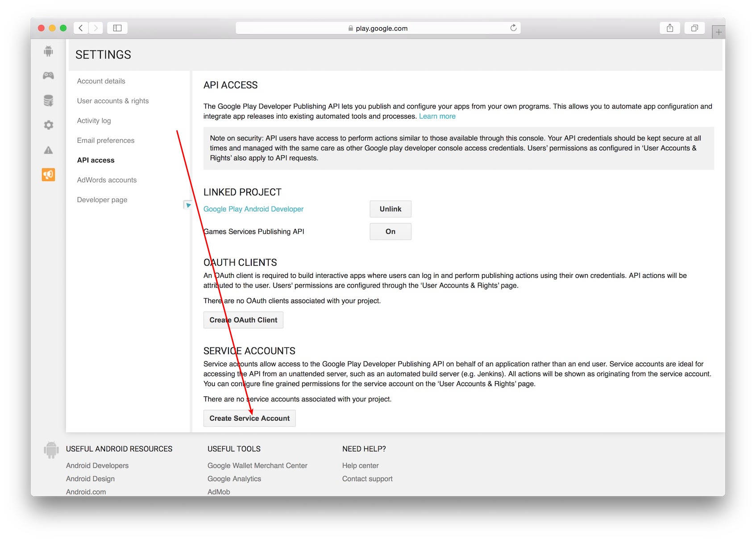
Task: Open Announcements megaphone icon
Action: tap(48, 174)
